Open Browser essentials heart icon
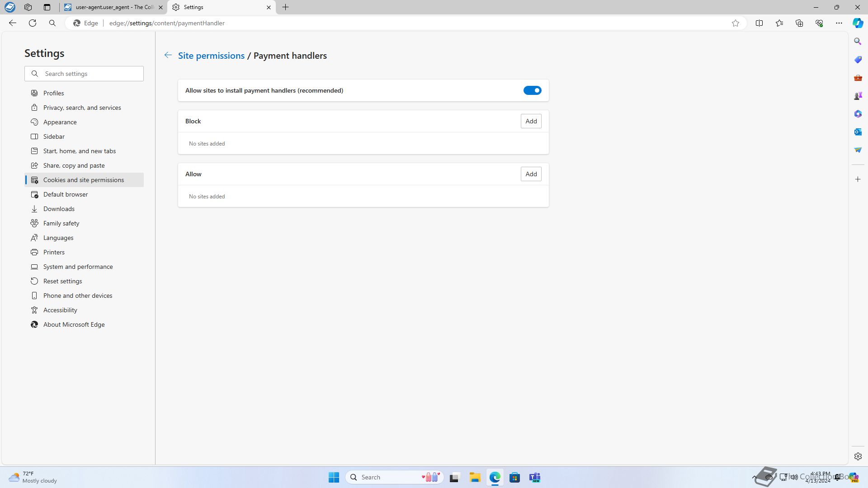Viewport: 868px width, 488px height. 819,23
